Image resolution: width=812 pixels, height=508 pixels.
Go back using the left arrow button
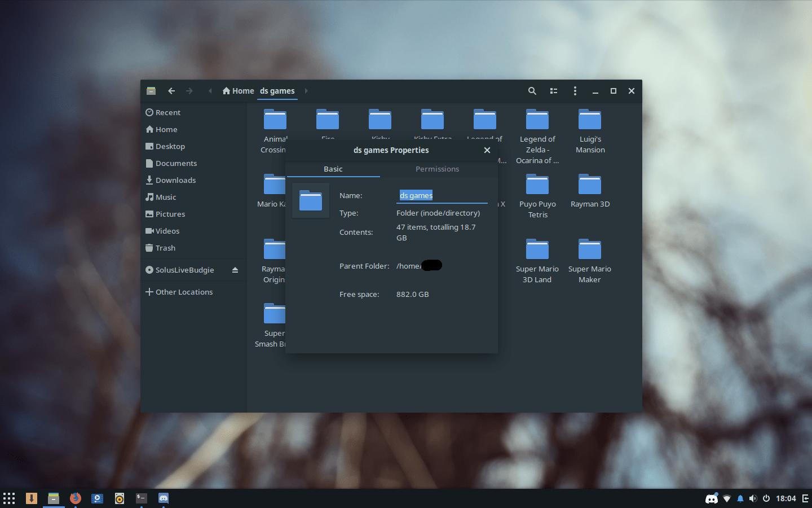pyautogui.click(x=171, y=91)
